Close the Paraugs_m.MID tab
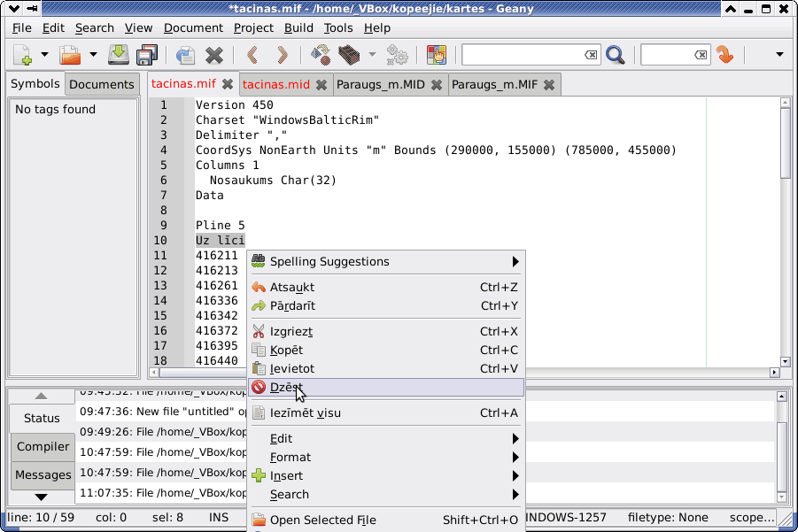 [x=437, y=85]
